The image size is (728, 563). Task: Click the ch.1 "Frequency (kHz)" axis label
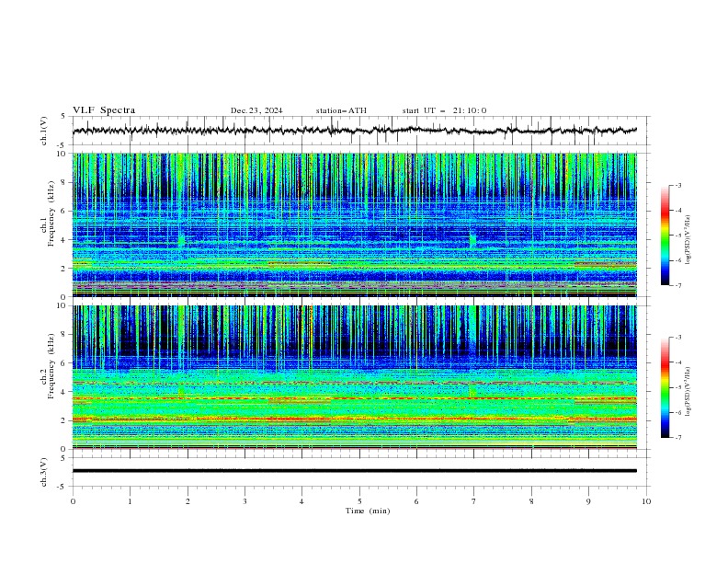click(x=51, y=214)
